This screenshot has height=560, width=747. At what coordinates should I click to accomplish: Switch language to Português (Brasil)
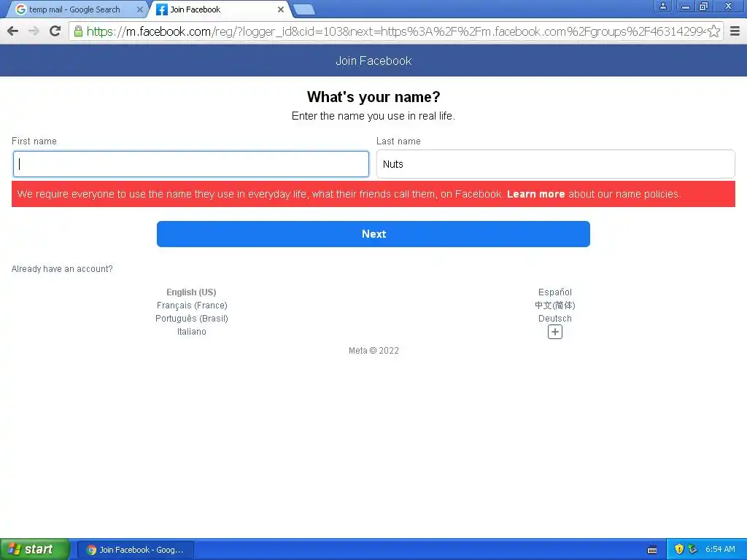[x=192, y=319]
